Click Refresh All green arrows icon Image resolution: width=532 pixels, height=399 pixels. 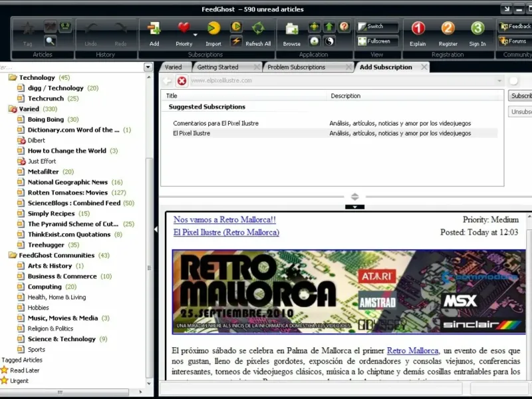258,29
